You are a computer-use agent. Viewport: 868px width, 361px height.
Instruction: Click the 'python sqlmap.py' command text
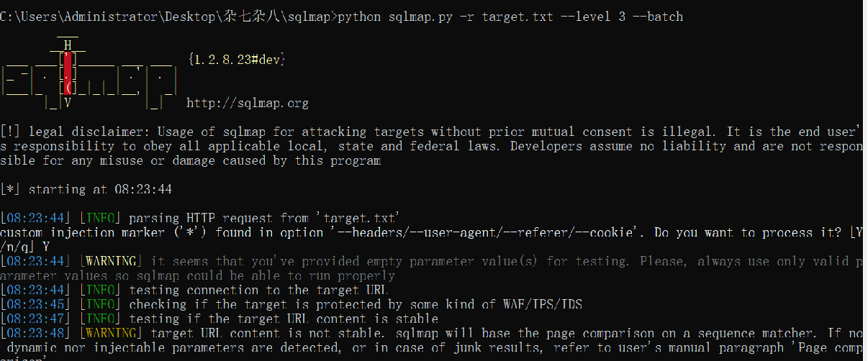pyautogui.click(x=393, y=17)
